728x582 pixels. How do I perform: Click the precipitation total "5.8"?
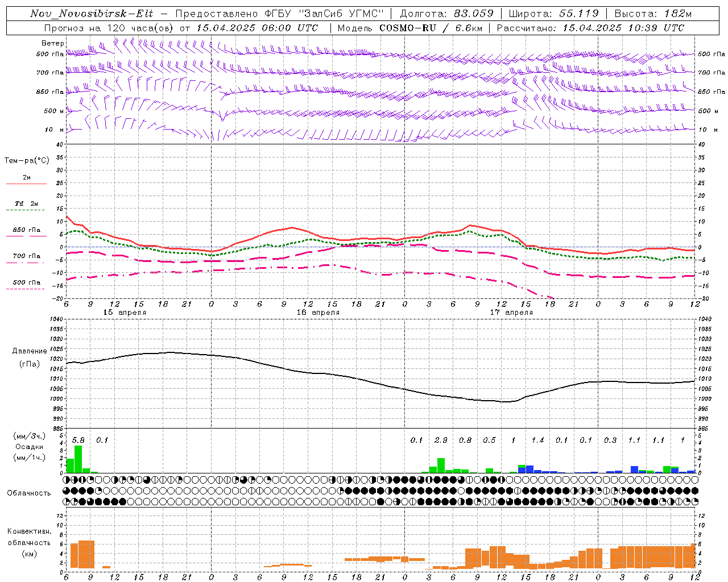pos(78,440)
